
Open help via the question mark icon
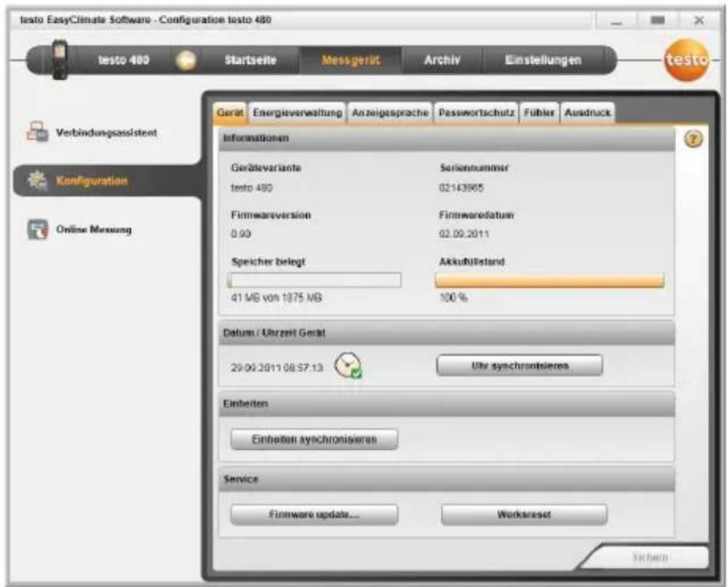[693, 139]
